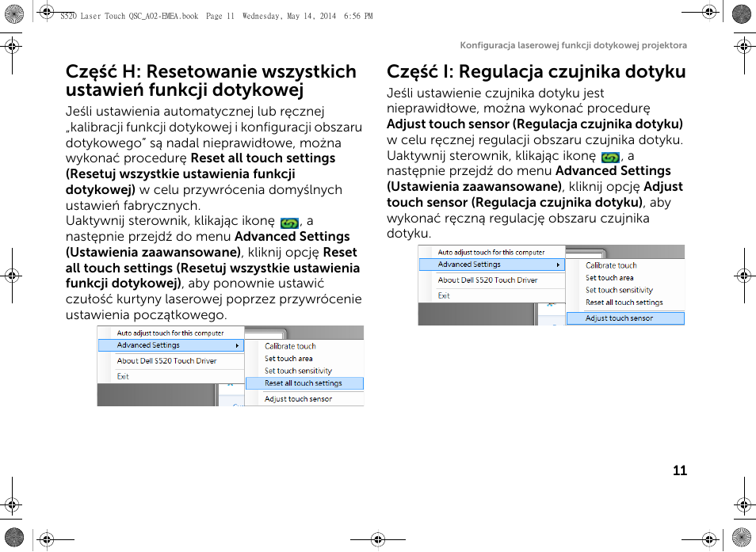
Task: Select 'Adjust touch sensor' in left screenshot submenu
Action: pyautogui.click(x=298, y=399)
